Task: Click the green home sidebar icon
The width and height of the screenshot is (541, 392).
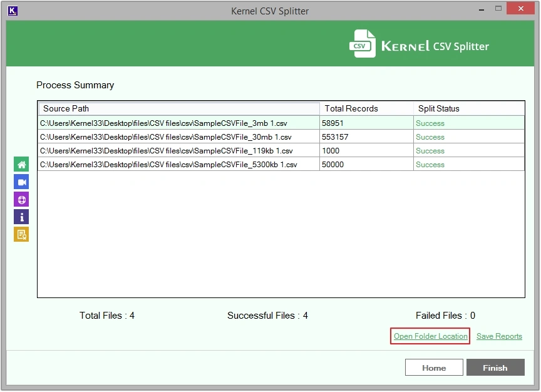Action: [x=21, y=165]
